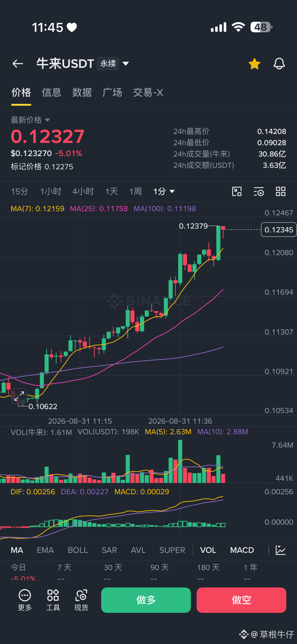
Task: Tap the MA(25): 0.11758 label
Action: pyautogui.click(x=99, y=209)
